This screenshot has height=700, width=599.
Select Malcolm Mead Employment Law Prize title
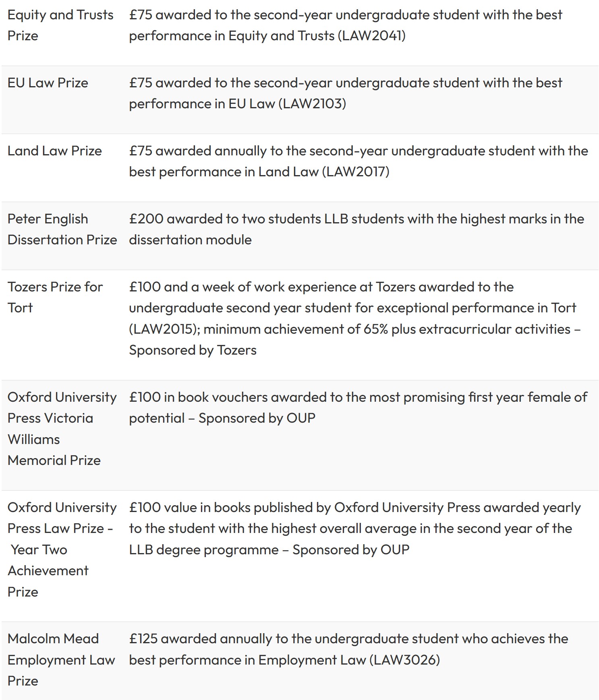pos(61,660)
